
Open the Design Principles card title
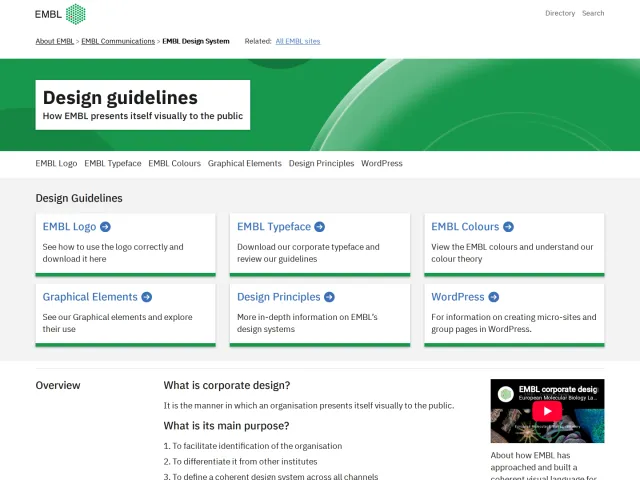click(279, 297)
